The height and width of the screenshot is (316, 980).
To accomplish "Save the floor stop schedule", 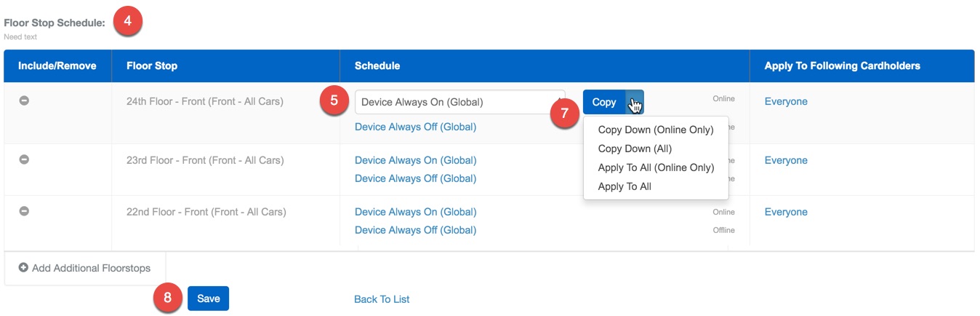I will click(x=208, y=299).
